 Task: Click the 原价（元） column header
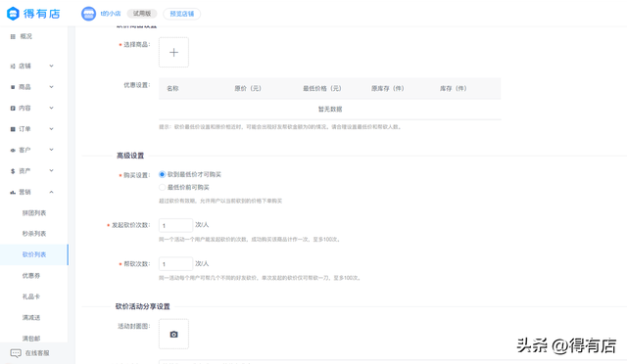(x=248, y=88)
